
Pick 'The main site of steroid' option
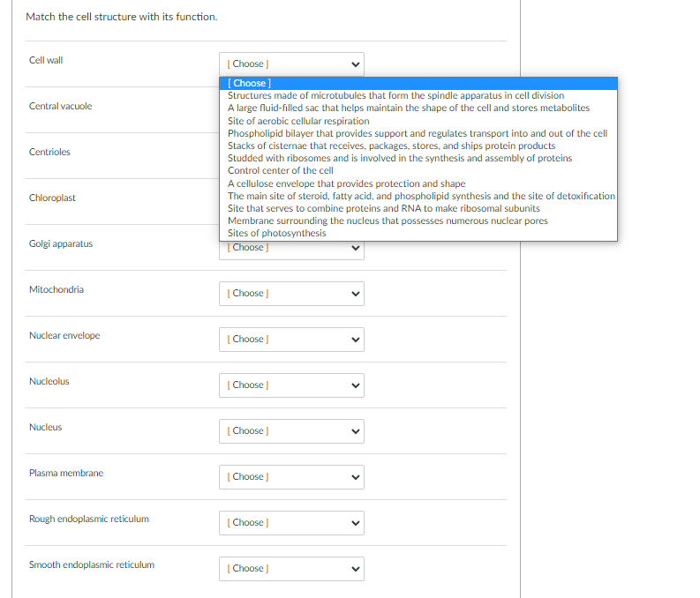(418, 196)
